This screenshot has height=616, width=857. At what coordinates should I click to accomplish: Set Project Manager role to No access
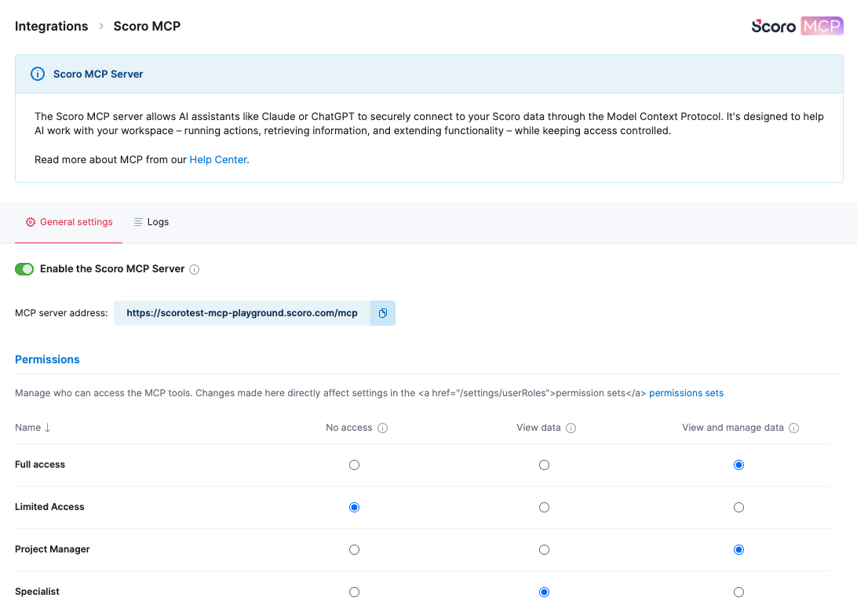click(x=354, y=550)
